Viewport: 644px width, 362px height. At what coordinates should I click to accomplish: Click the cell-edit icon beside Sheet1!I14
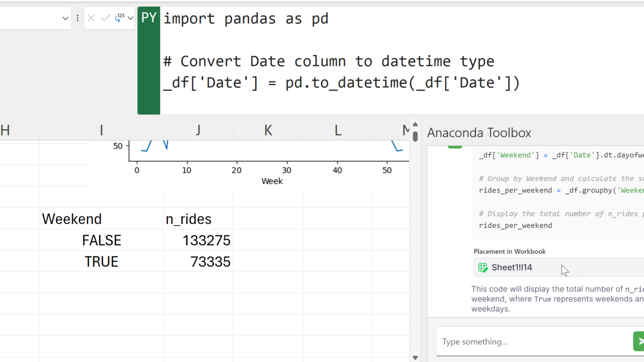pyautogui.click(x=483, y=267)
